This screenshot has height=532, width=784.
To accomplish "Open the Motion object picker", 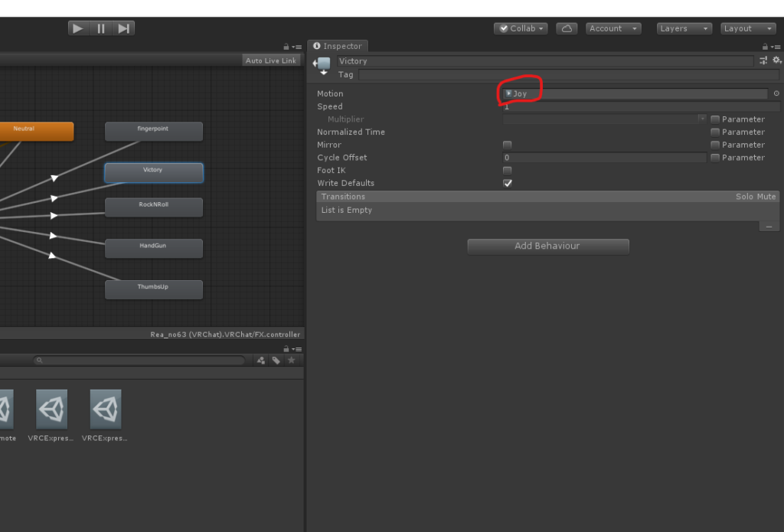I will (x=776, y=93).
